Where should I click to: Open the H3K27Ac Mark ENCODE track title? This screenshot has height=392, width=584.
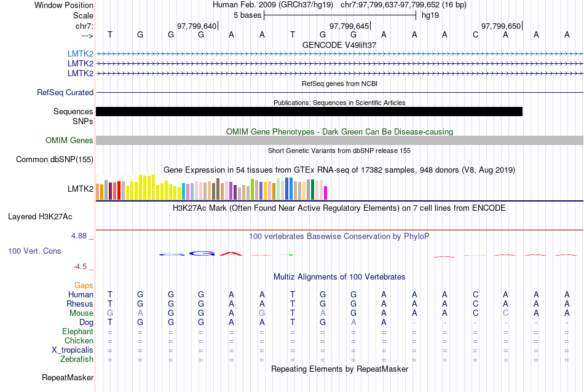coord(339,208)
